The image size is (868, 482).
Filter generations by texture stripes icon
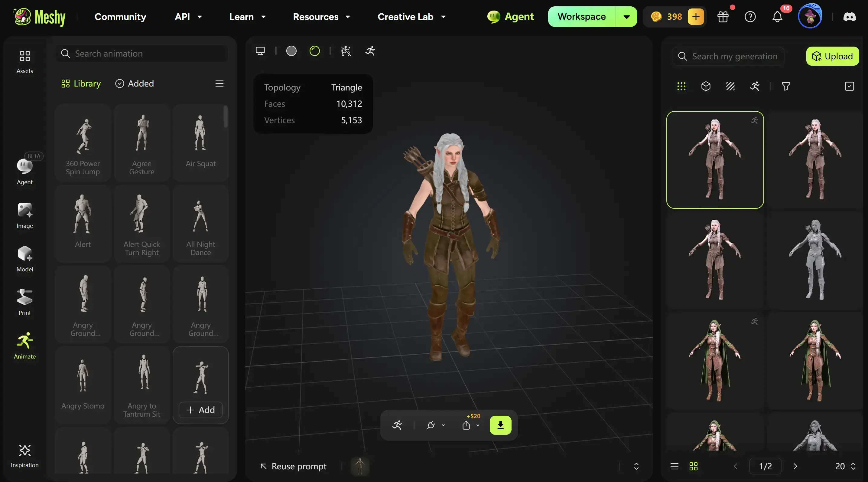pyautogui.click(x=730, y=86)
